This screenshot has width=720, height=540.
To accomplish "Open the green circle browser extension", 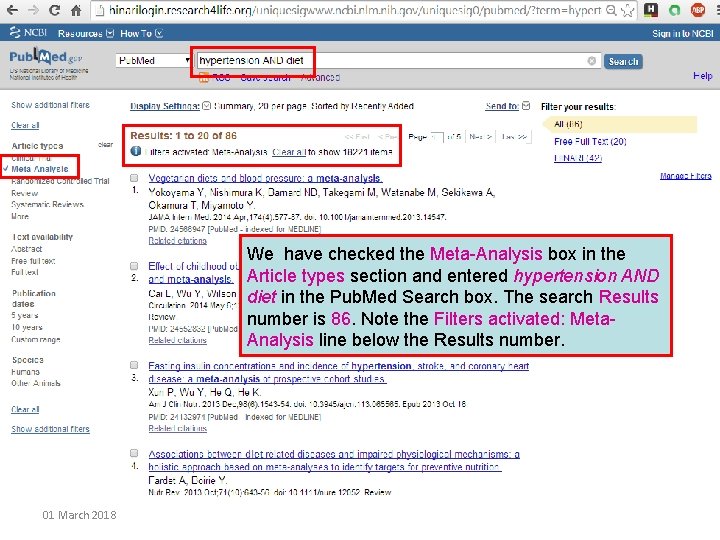I will [674, 10].
